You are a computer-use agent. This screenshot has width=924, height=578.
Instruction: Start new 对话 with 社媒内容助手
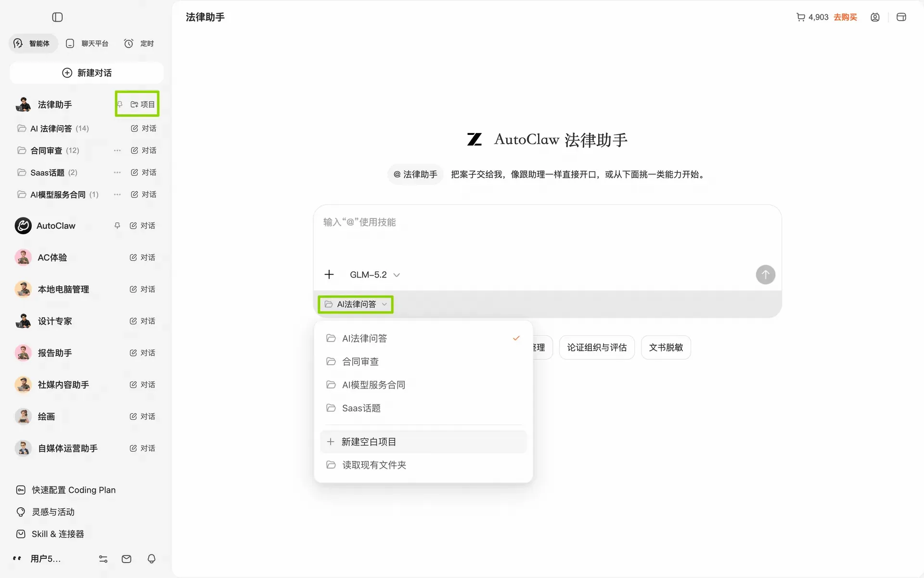(x=142, y=385)
